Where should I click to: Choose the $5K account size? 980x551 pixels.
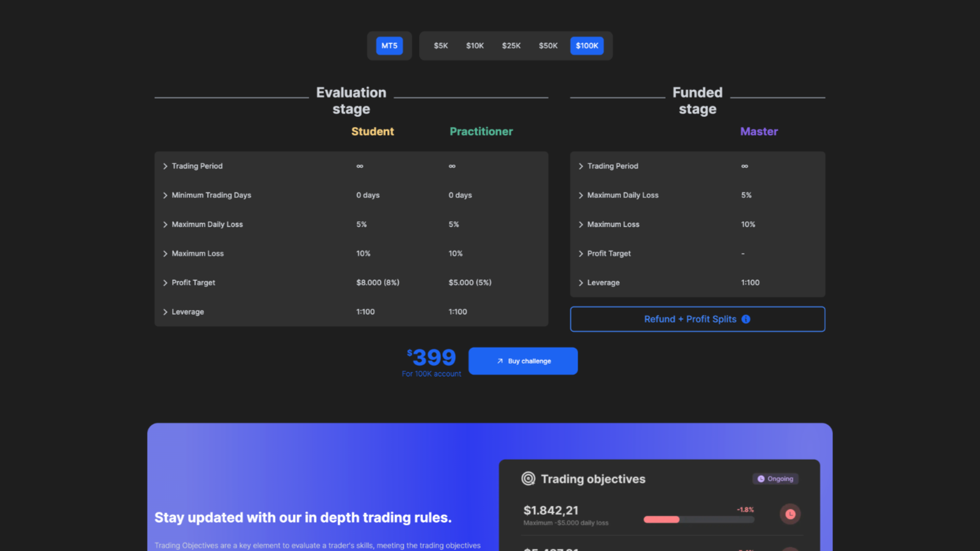[441, 46]
